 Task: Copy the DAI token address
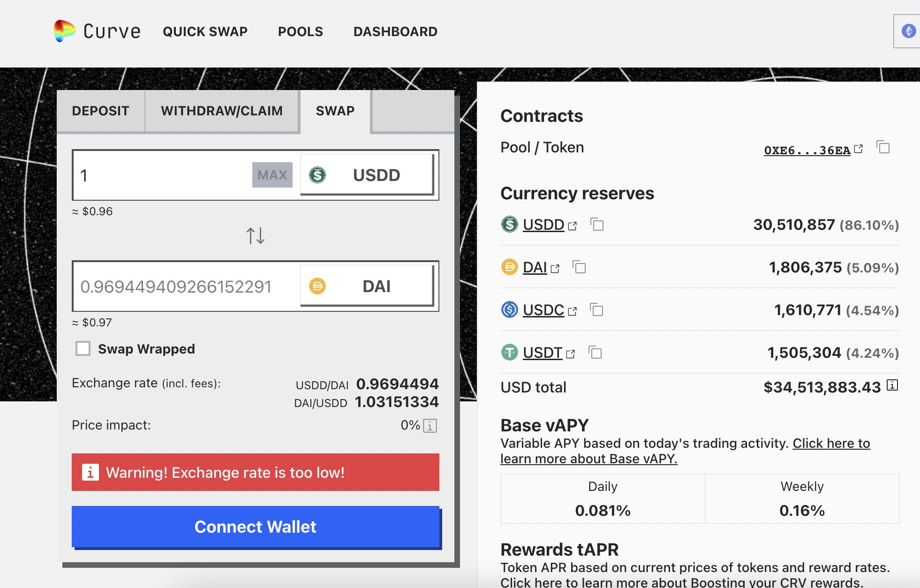(580, 267)
